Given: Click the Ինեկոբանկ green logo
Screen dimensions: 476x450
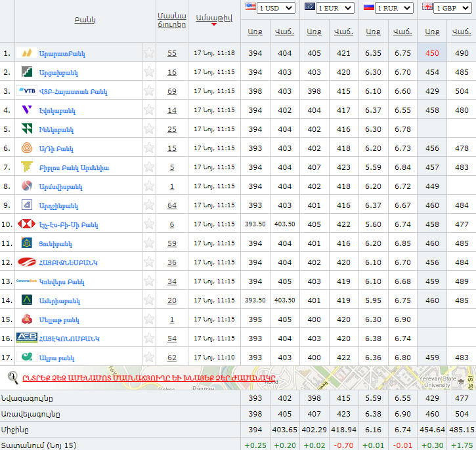Looking at the screenshot, I should [27, 129].
